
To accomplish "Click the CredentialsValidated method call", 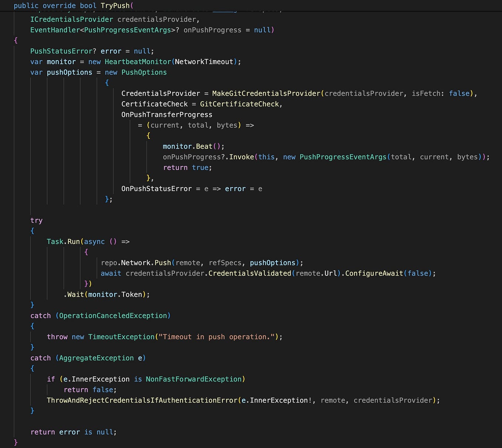I will pos(250,273).
